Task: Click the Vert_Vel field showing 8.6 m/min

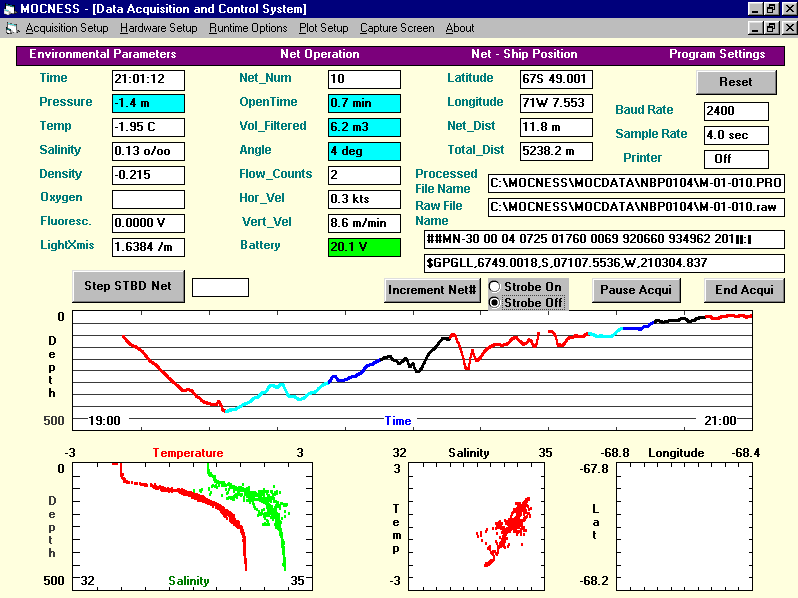Action: (x=364, y=223)
